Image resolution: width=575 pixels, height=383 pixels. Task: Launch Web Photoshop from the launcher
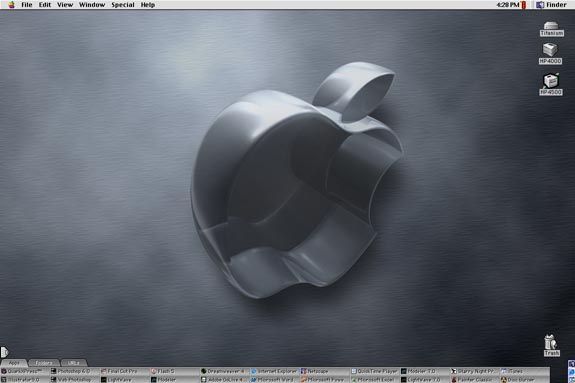click(x=74, y=379)
